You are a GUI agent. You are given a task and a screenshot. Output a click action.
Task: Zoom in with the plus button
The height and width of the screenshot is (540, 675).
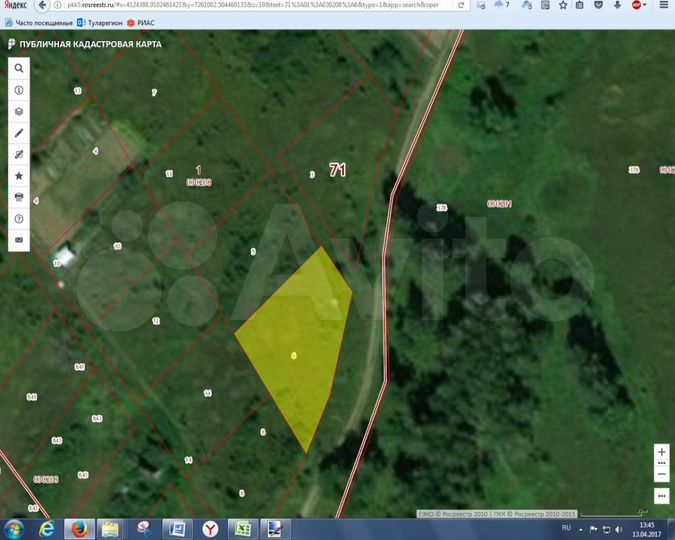[x=662, y=452]
